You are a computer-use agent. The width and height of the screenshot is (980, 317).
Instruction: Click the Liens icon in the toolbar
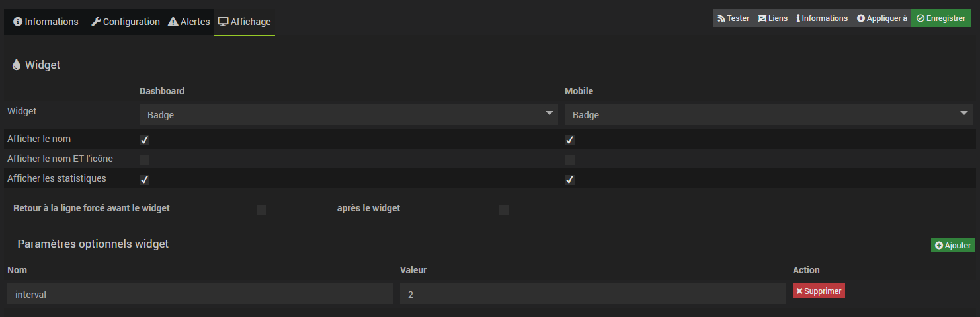(x=762, y=18)
